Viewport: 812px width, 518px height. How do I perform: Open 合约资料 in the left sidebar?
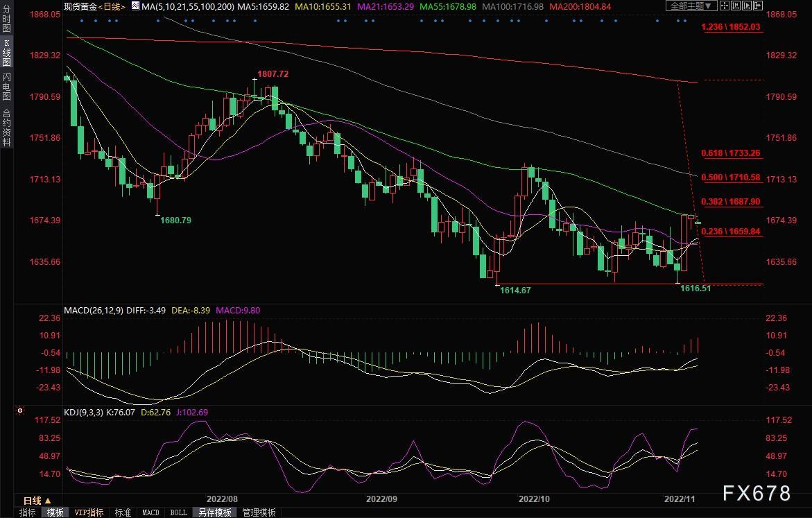click(x=6, y=127)
